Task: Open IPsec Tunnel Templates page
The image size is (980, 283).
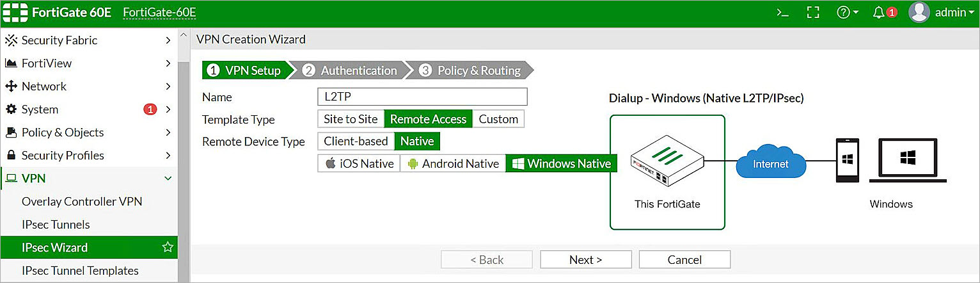Action: [x=80, y=270]
